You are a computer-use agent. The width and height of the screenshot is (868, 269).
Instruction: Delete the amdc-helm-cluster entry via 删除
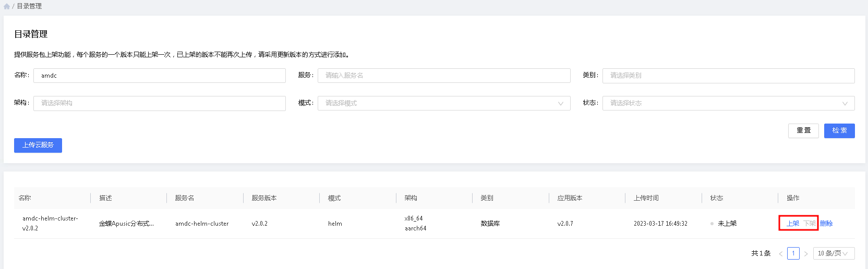(826, 224)
